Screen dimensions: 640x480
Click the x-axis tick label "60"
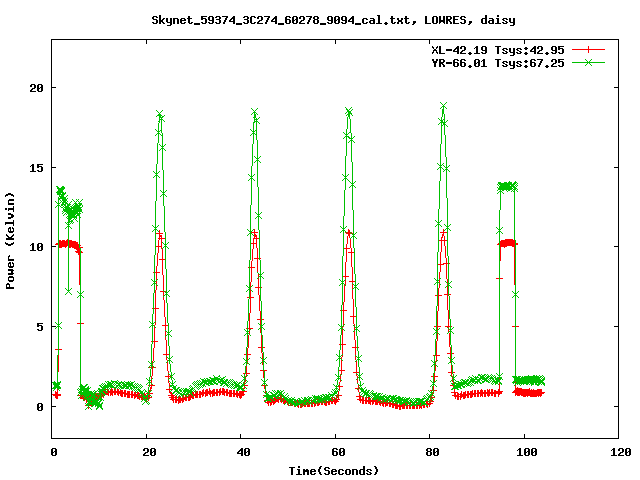click(x=338, y=452)
